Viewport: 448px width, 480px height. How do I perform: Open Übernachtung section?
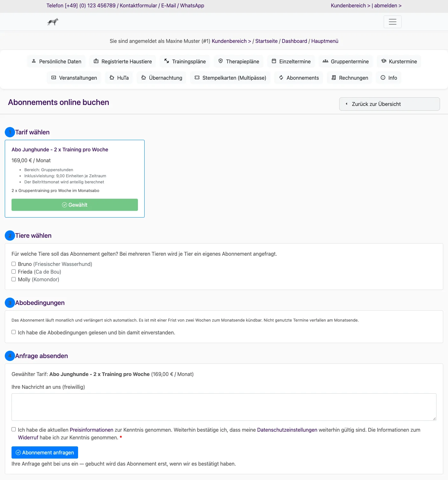point(162,78)
